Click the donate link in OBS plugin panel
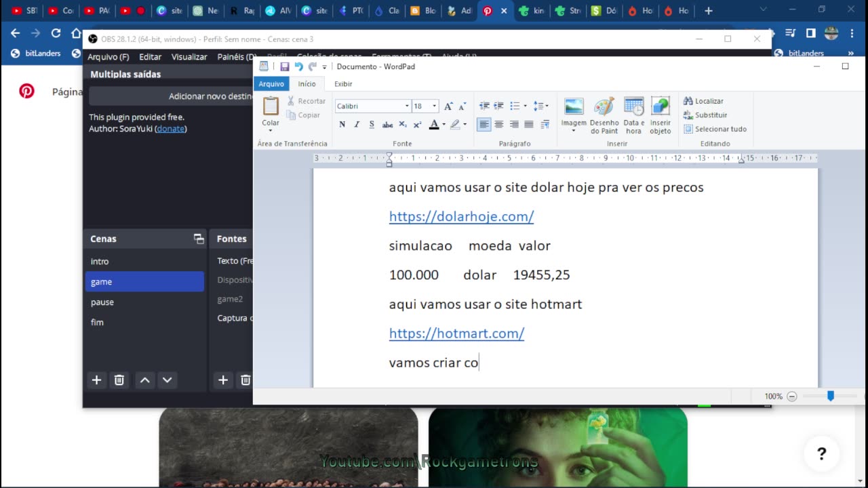 [x=170, y=129]
